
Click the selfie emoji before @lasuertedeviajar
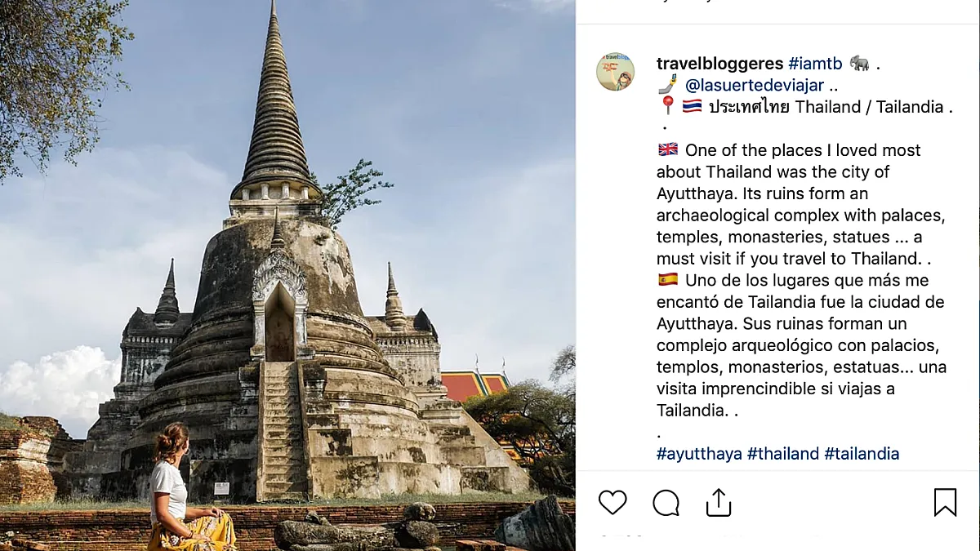coord(667,85)
